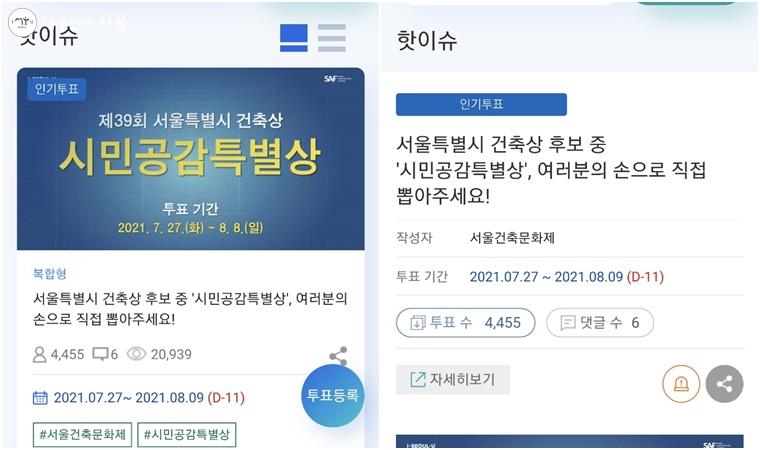
Task: Click participant count person icon
Action: coord(39,354)
